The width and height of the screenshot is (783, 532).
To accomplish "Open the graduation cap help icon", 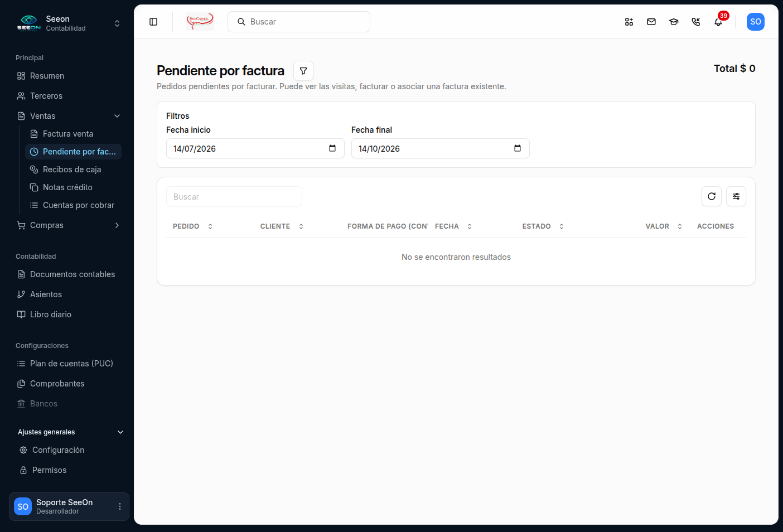I will click(x=674, y=22).
